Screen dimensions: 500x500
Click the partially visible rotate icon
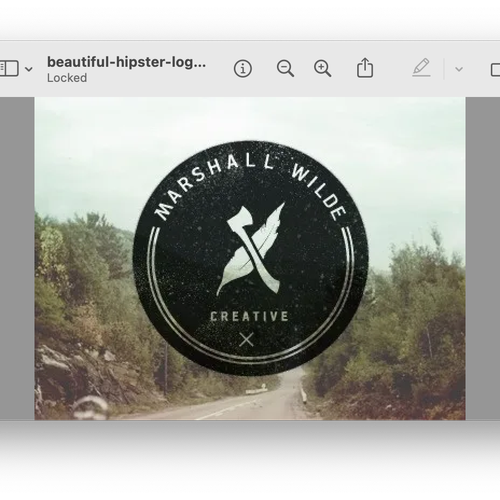tap(495, 70)
